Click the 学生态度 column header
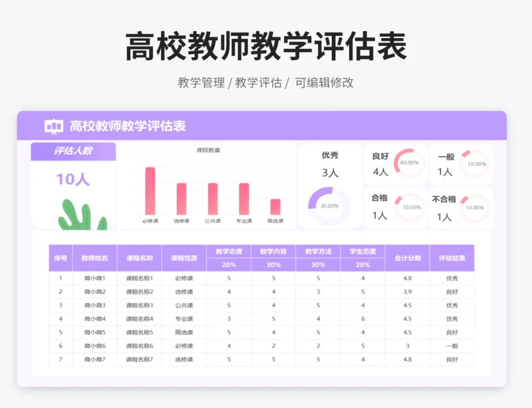This screenshot has width=532, height=408. 362,252
